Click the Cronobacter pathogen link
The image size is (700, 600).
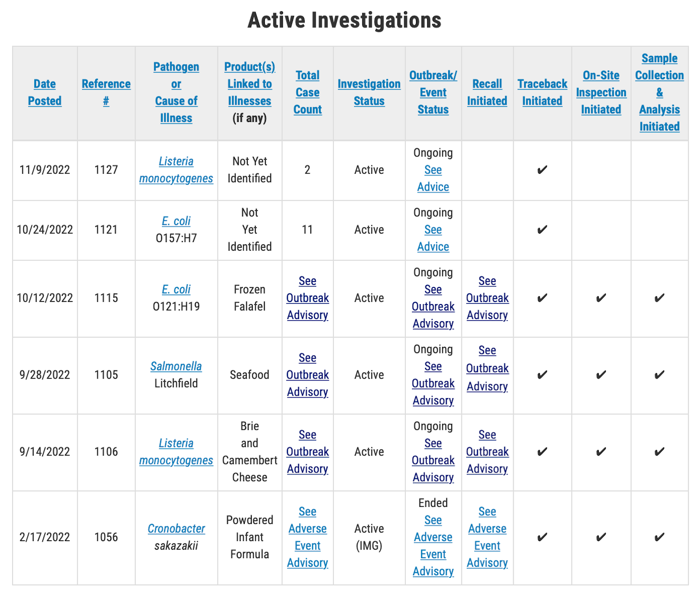(x=176, y=529)
